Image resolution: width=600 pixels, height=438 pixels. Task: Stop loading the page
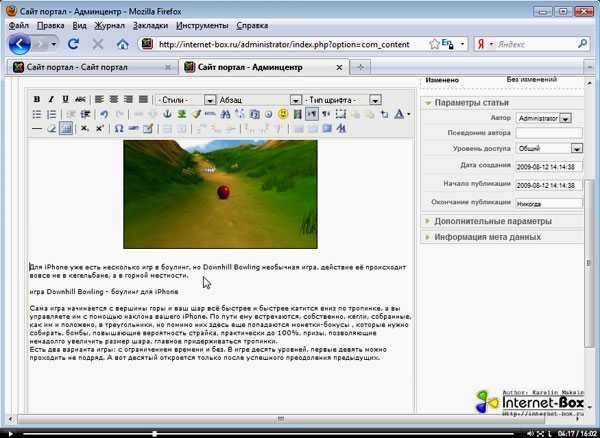coord(98,44)
